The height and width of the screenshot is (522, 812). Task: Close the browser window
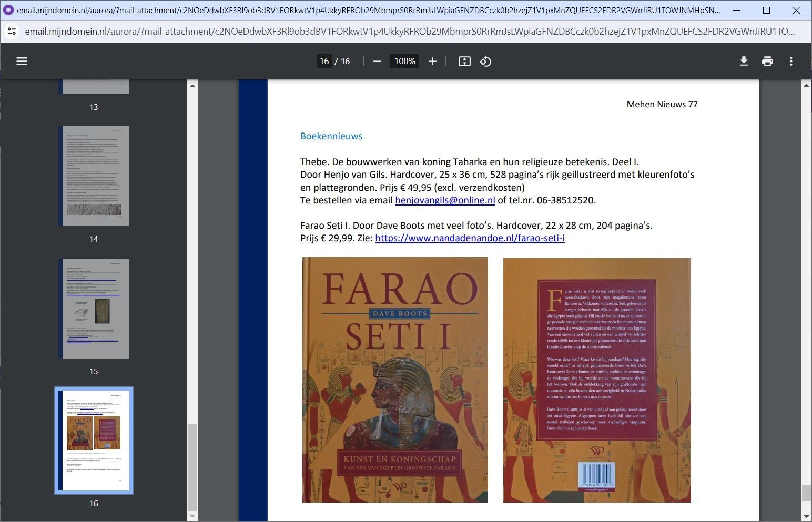(x=796, y=10)
